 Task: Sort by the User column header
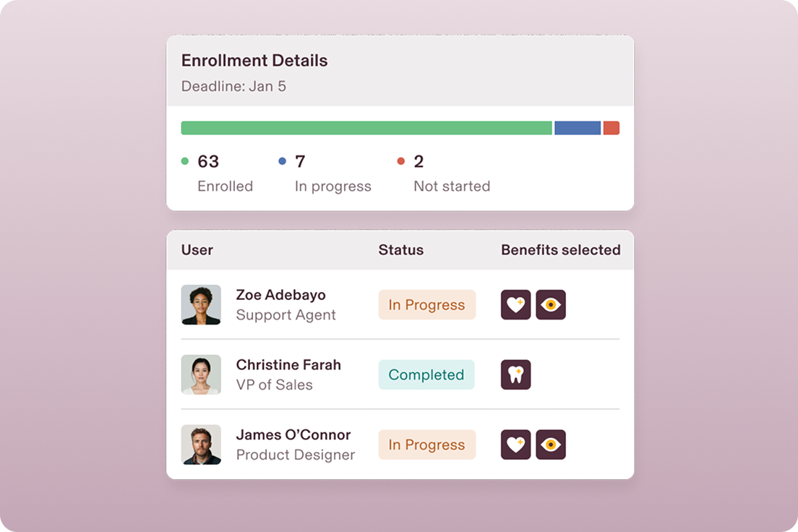pyautogui.click(x=197, y=249)
